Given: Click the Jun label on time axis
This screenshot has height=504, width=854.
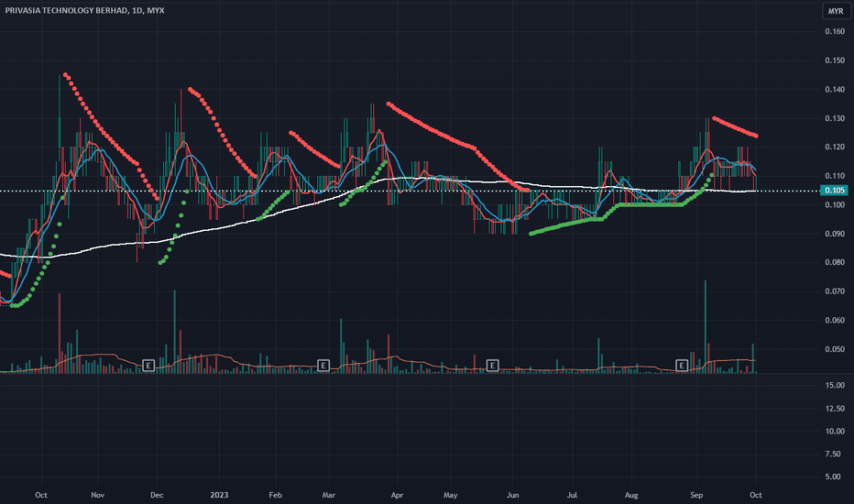Looking at the screenshot, I should point(512,495).
